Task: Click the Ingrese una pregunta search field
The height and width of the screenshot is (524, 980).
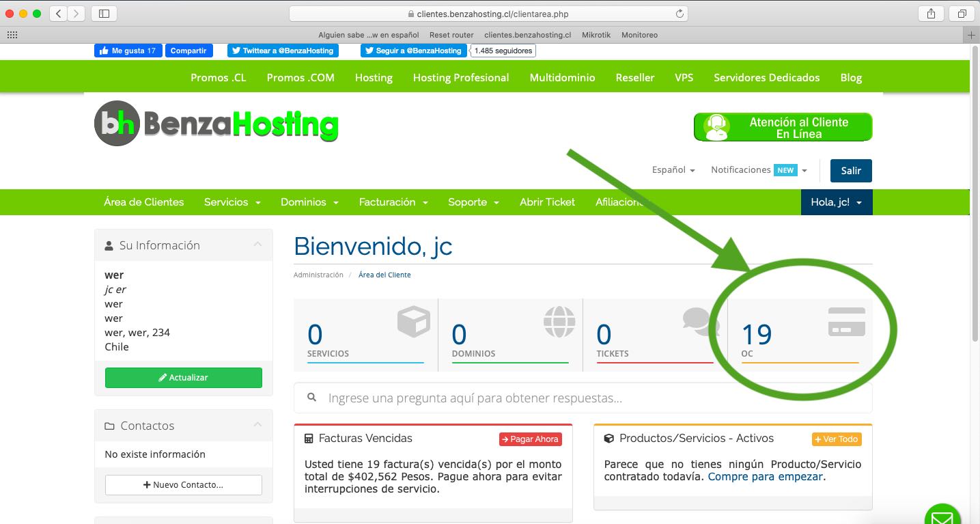Action: [583, 398]
